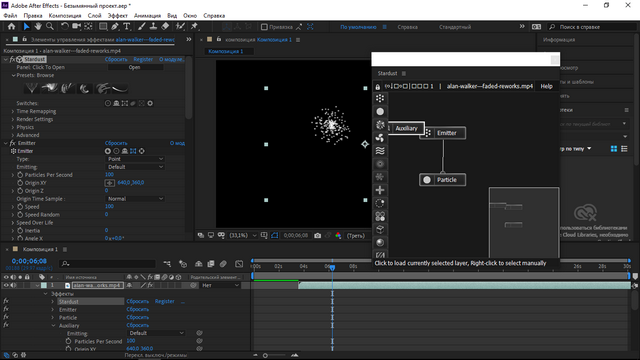Click the current time indicator playhead
Screen dimensions: 640x360
tap(332, 268)
